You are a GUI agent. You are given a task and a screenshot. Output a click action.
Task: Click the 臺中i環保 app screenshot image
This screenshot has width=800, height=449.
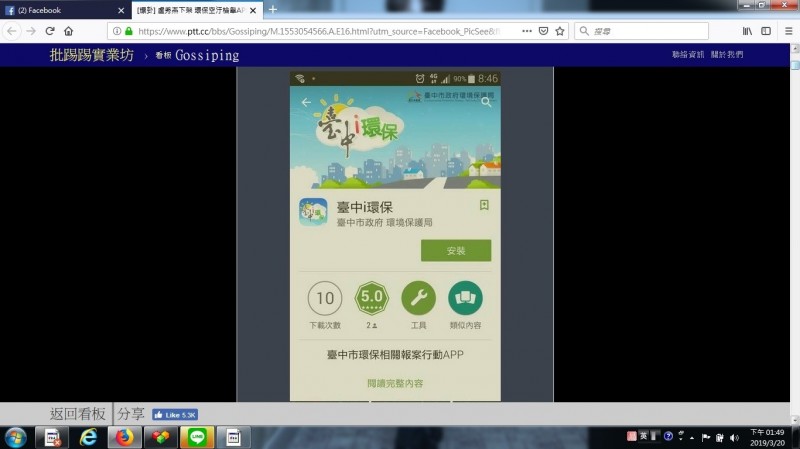coord(395,235)
